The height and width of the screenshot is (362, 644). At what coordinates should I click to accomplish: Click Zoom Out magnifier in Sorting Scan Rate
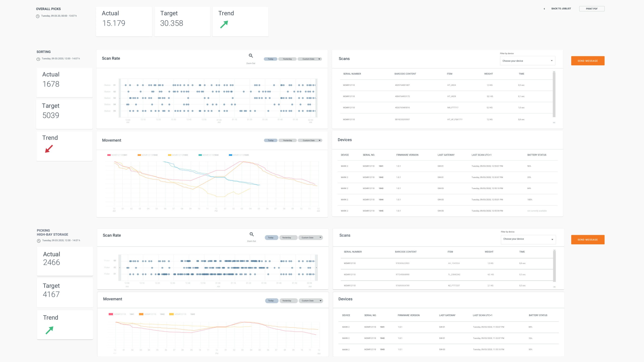(x=251, y=56)
